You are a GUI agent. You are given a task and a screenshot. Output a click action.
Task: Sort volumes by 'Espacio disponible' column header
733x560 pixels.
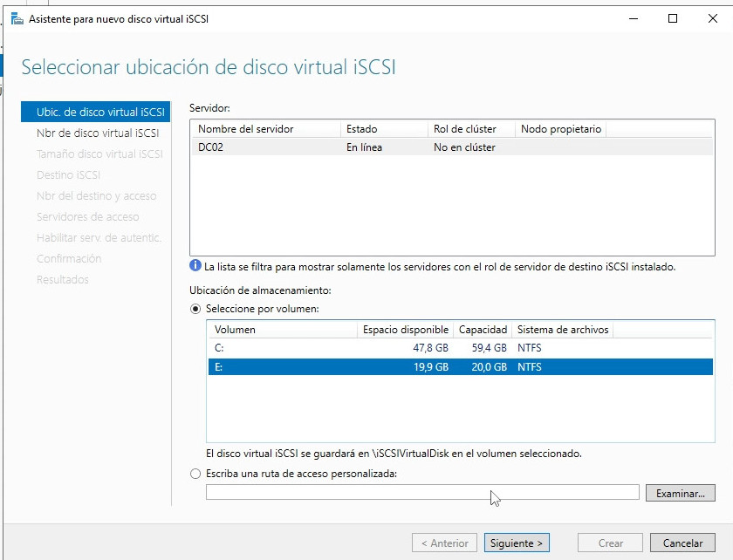coord(406,330)
